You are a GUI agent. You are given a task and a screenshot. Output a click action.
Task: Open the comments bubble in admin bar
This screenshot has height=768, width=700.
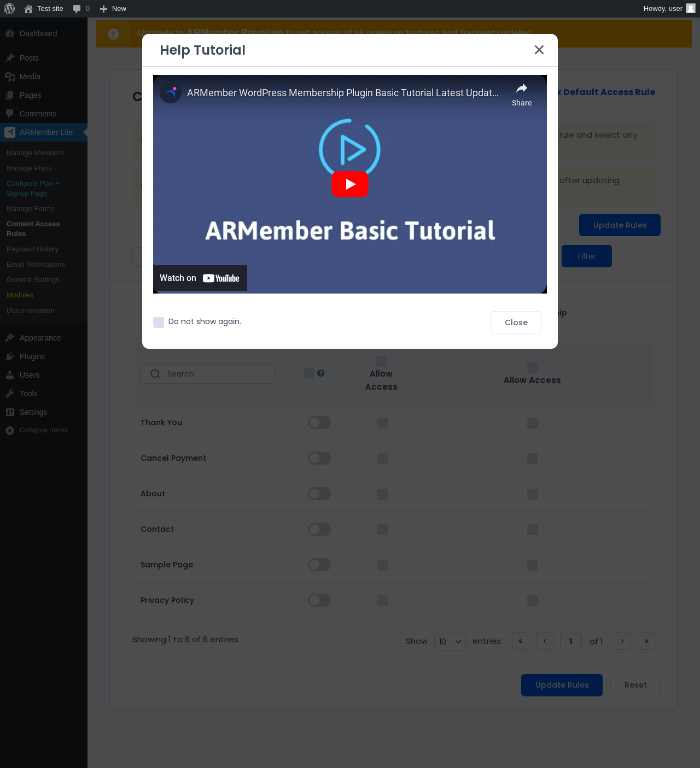pos(77,9)
